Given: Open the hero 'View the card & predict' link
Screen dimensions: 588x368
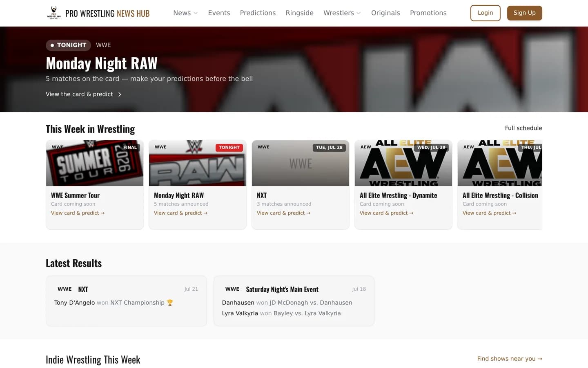Looking at the screenshot, I should coord(84,94).
